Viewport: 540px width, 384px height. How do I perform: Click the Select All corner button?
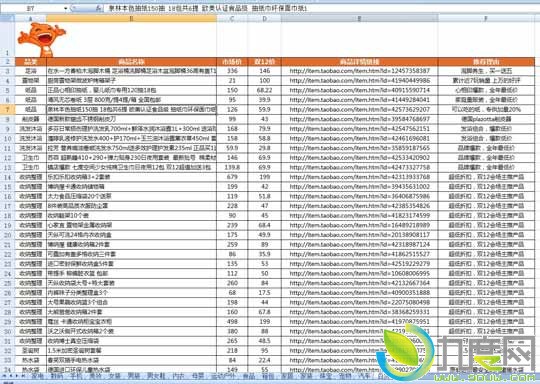(x=7, y=18)
